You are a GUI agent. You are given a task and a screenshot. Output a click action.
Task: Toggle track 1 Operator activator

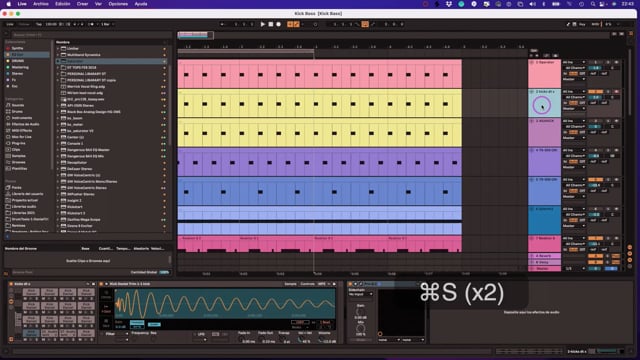596,62
